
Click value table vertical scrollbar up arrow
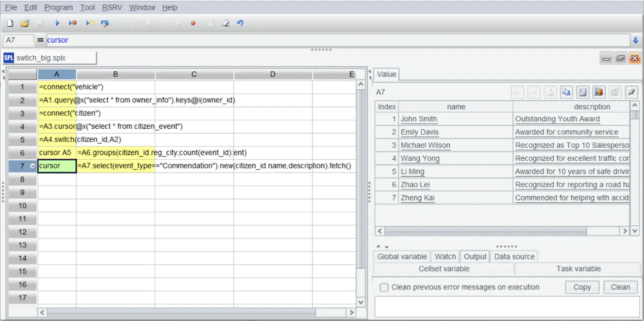pos(635,105)
